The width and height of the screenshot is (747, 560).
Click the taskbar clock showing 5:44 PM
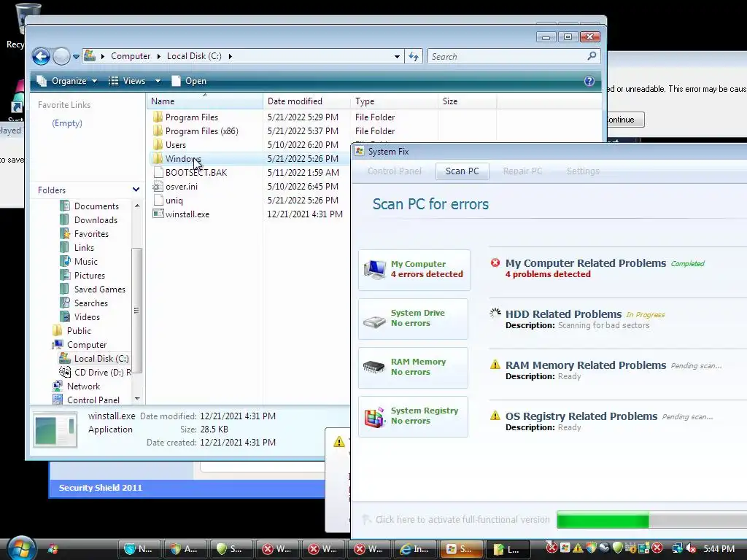click(719, 548)
